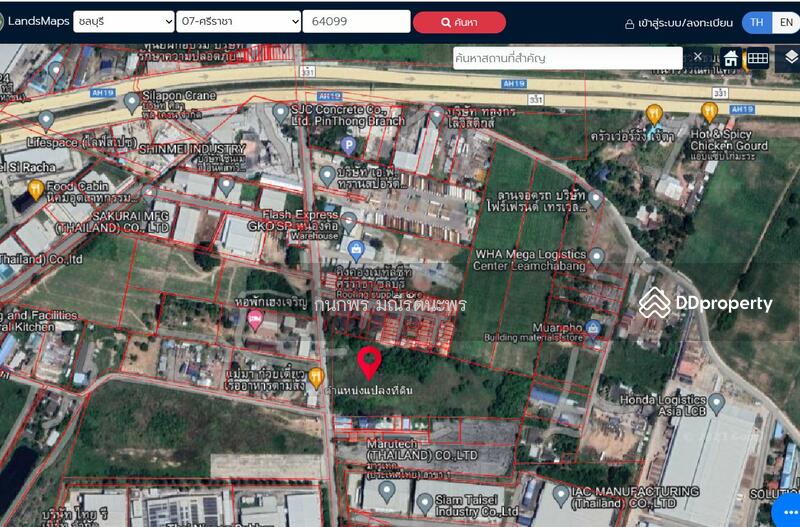This screenshot has width=800, height=527.
Task: Switch language to EN
Action: [786, 22]
